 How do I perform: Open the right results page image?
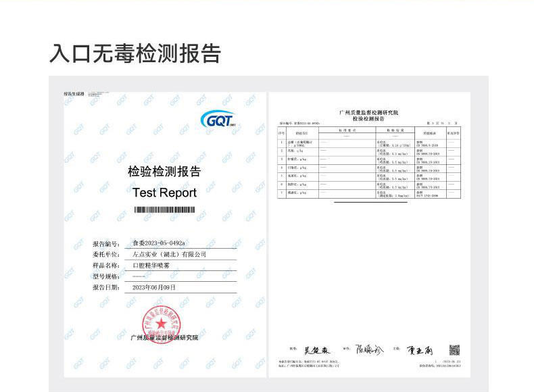click(370, 235)
